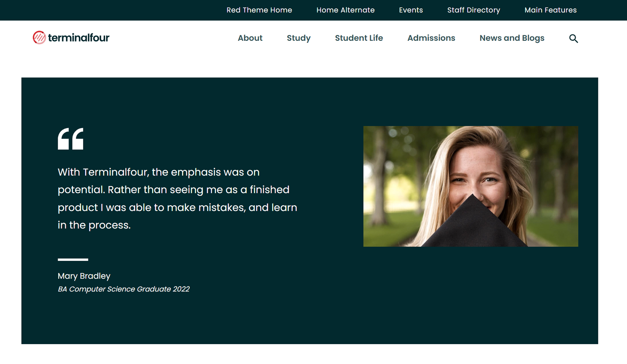Open the Student Life menu

click(x=359, y=38)
